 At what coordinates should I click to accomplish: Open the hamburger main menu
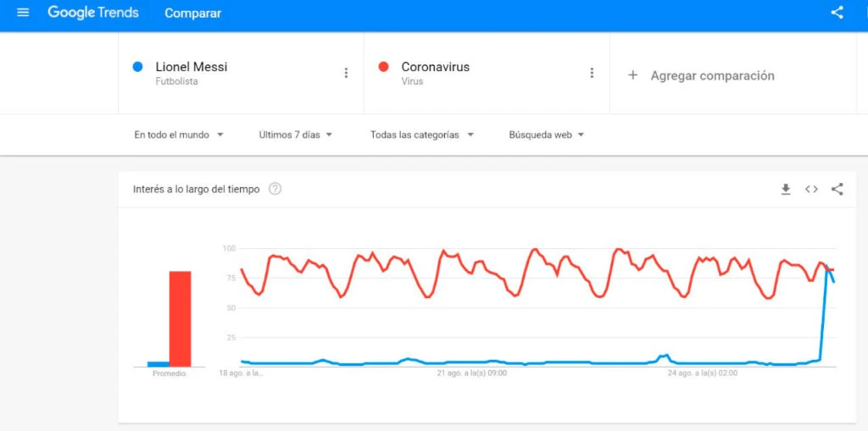[23, 13]
